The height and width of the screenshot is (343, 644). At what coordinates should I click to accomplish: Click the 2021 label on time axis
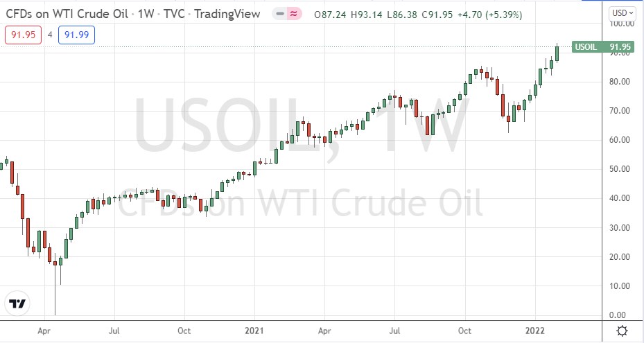pos(254,331)
